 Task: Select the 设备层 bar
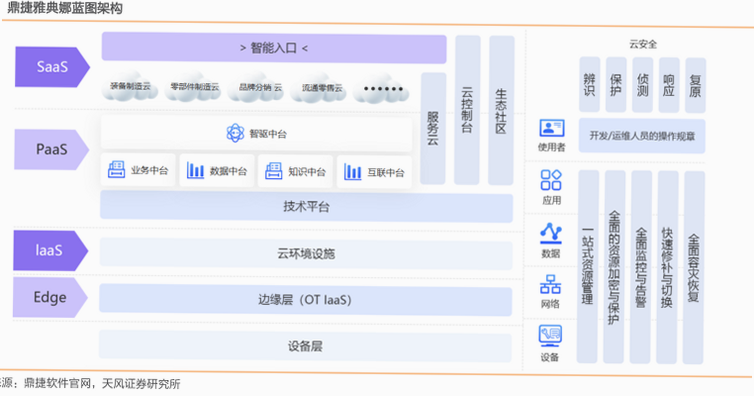[x=305, y=346]
